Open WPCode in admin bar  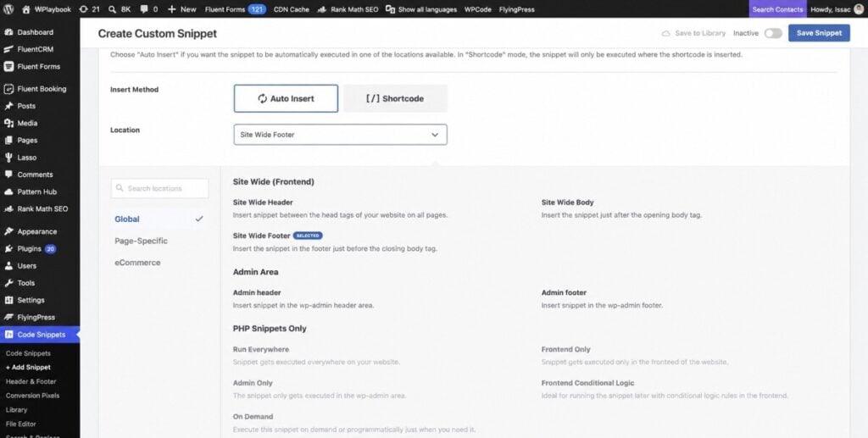tap(478, 9)
